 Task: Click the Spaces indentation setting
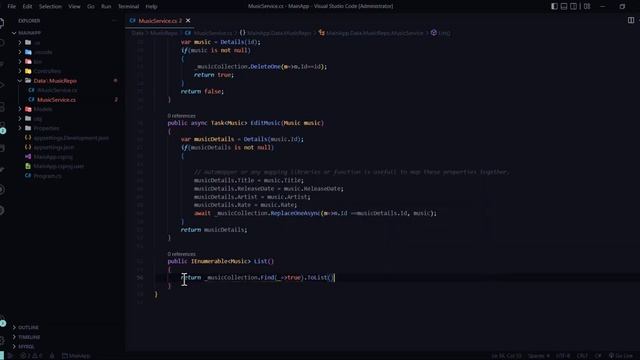539,356
